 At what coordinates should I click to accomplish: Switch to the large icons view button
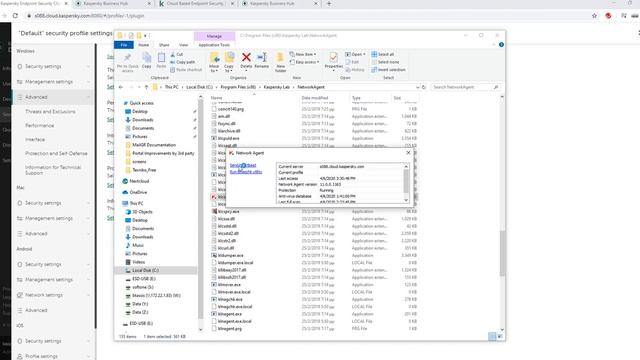500,336
